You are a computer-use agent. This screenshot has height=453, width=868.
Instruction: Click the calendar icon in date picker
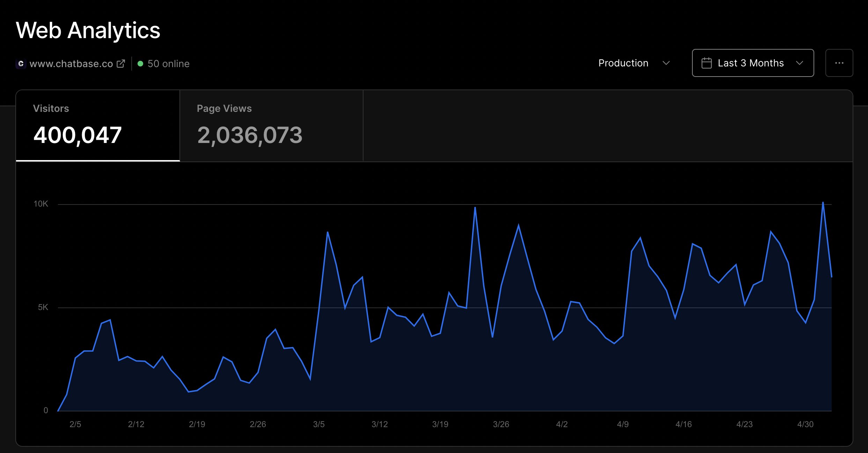706,63
